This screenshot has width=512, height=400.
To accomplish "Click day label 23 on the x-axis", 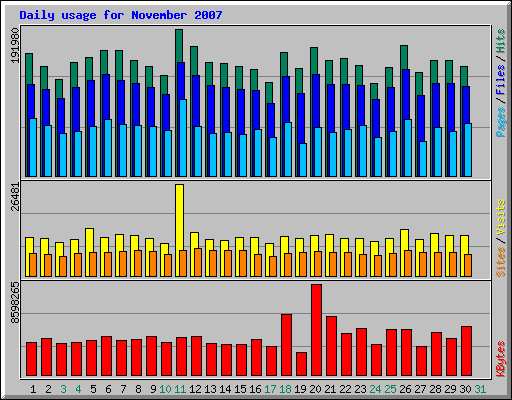I will point(360,389).
